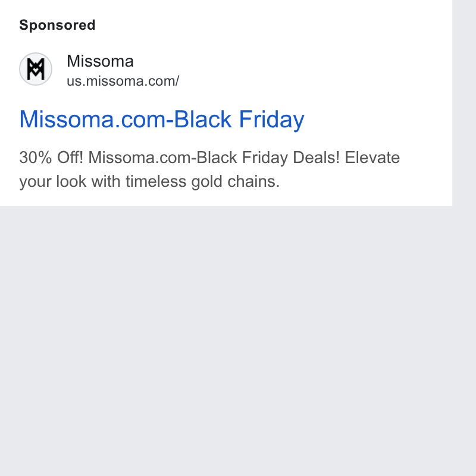476x476 pixels.
Task: Click the word Black in the headline
Action: 202,120
